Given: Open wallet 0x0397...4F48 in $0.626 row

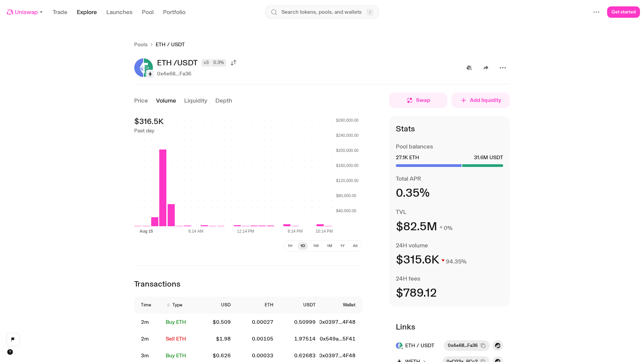Looking at the screenshot, I should coord(337,356).
